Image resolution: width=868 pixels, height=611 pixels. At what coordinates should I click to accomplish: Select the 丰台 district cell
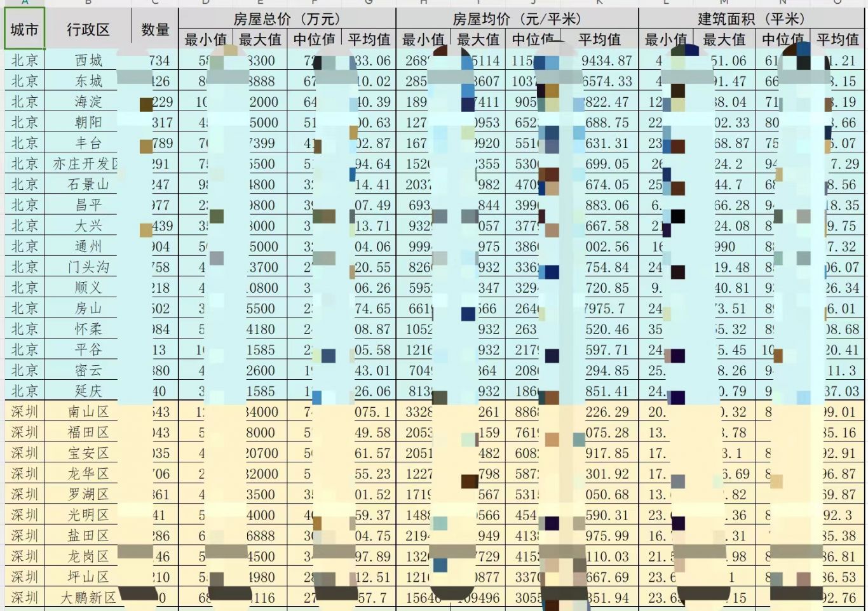pos(88,143)
